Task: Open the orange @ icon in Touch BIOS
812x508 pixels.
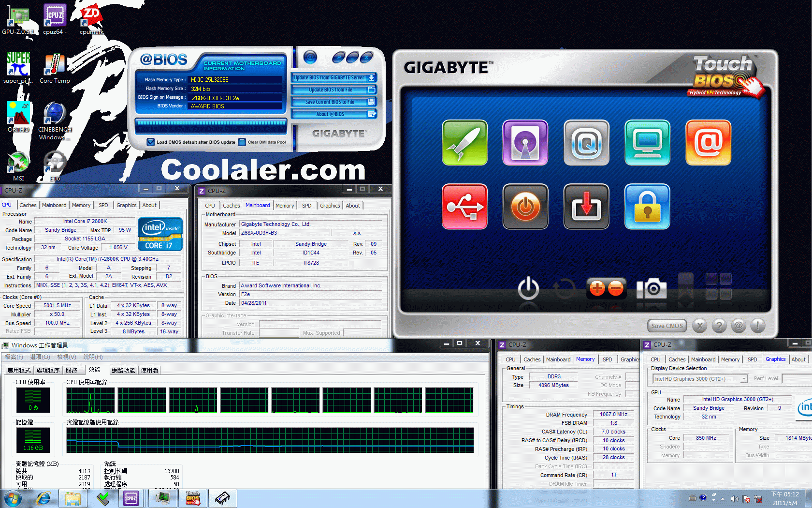Action: pyautogui.click(x=708, y=143)
